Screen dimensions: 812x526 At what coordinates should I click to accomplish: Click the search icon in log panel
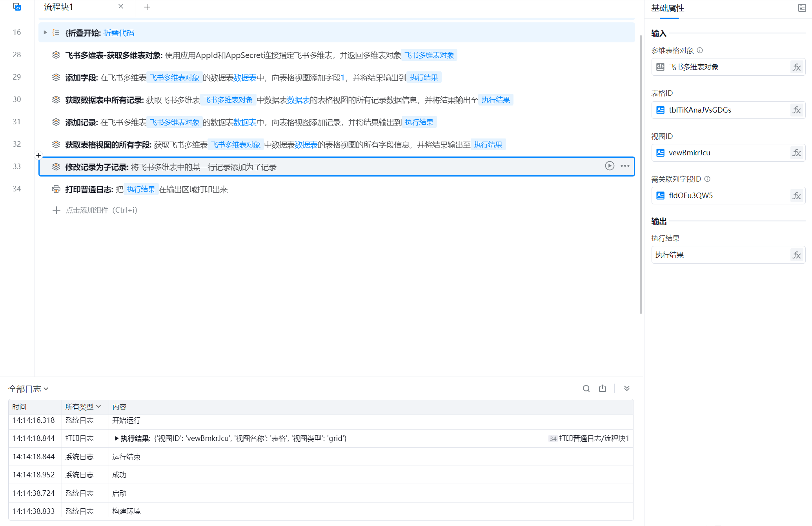(x=586, y=388)
